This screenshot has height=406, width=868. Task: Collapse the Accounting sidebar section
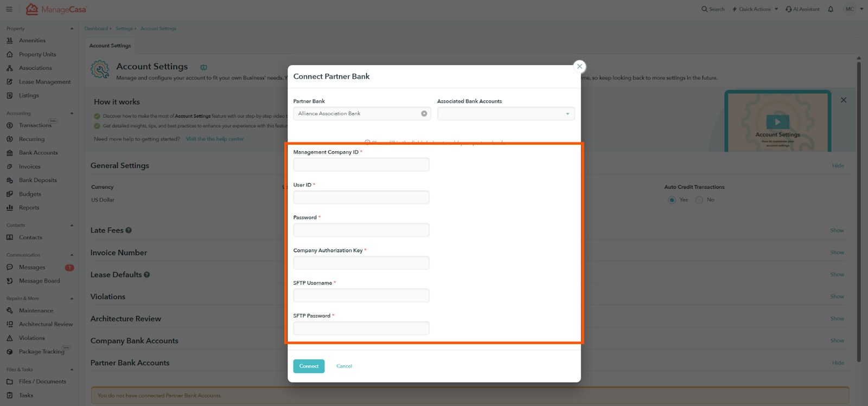point(72,113)
